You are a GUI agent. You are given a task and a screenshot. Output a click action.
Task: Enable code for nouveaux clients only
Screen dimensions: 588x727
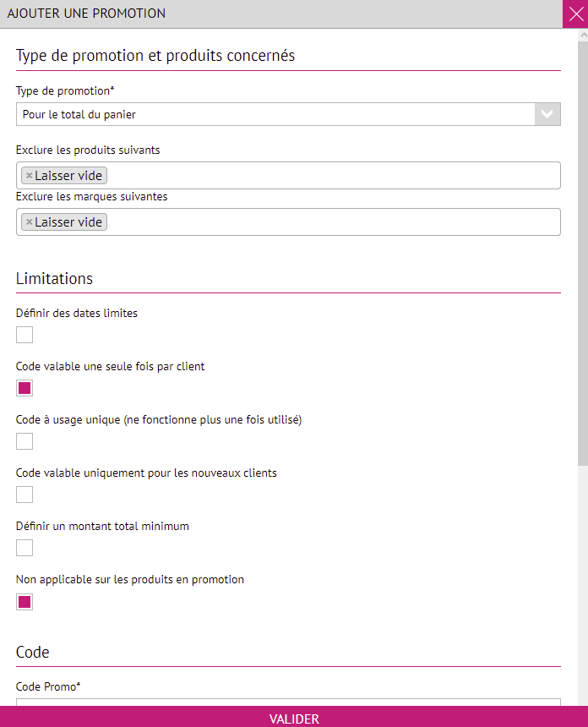(x=24, y=495)
